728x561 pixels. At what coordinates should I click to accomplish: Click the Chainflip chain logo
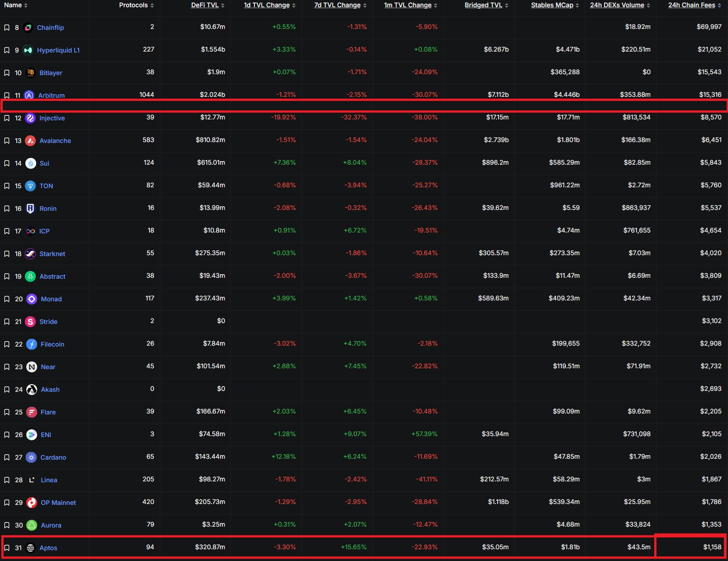point(28,28)
